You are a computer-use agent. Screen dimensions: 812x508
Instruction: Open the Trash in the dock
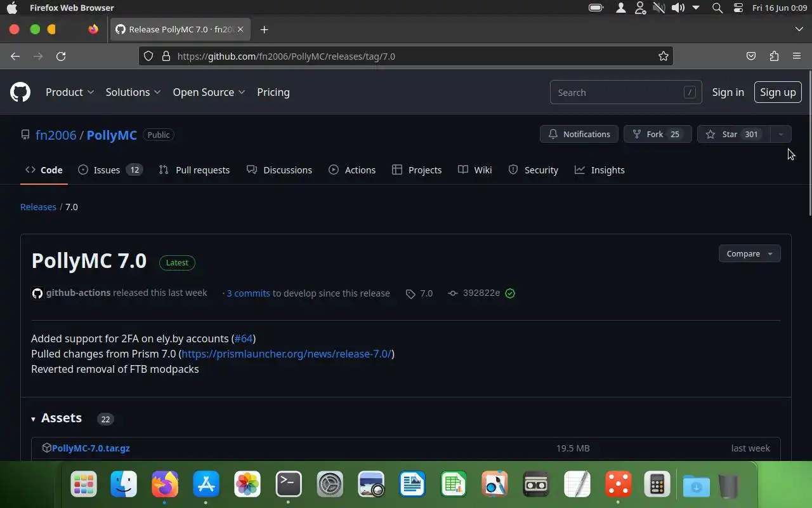point(730,486)
